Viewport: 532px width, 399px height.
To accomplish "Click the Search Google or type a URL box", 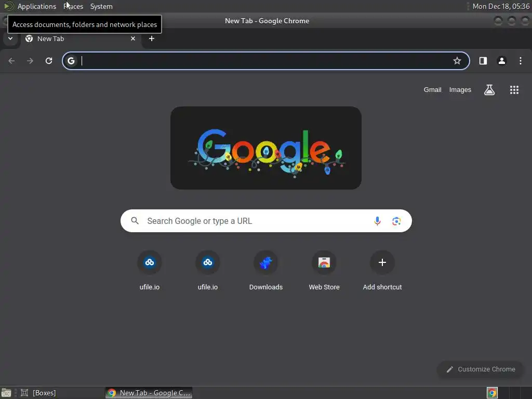I will [266, 221].
